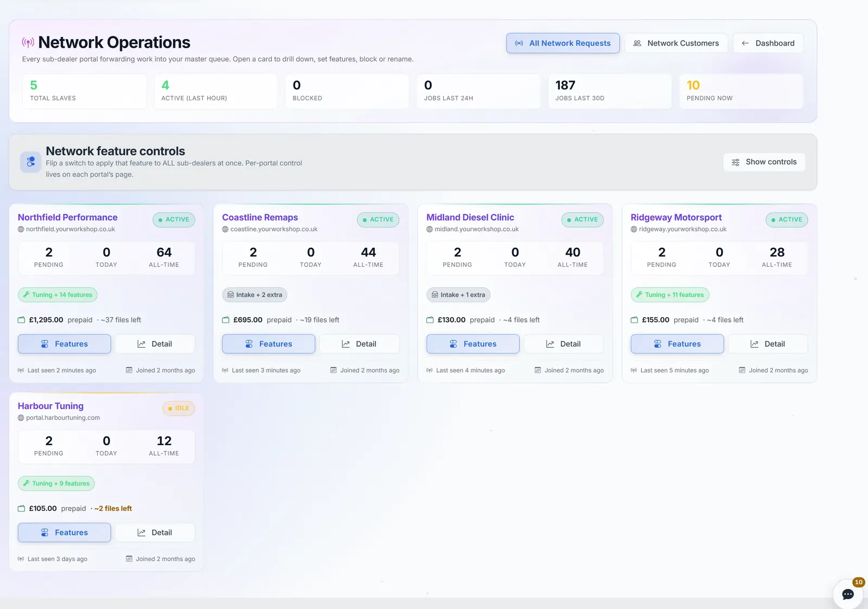Open Features for Harbour Tuning

[64, 533]
